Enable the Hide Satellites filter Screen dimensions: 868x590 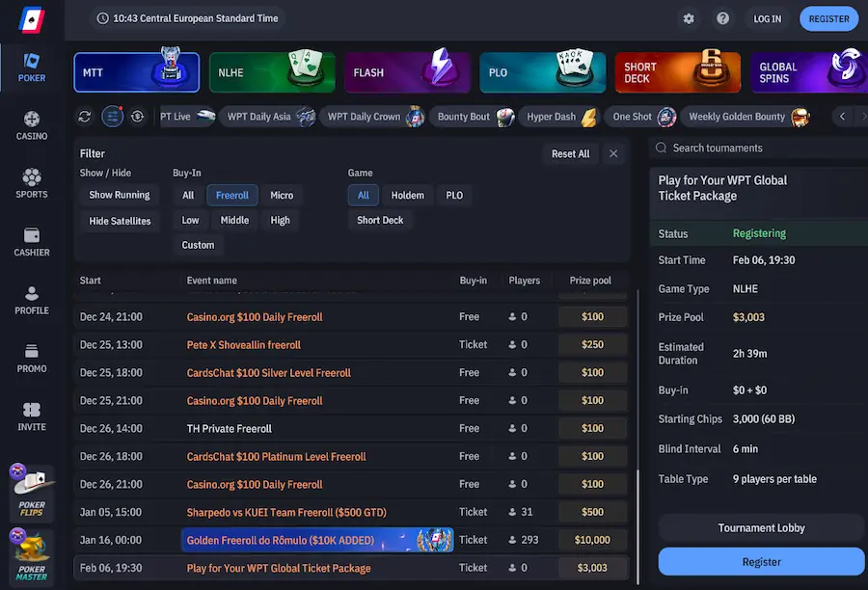click(119, 221)
